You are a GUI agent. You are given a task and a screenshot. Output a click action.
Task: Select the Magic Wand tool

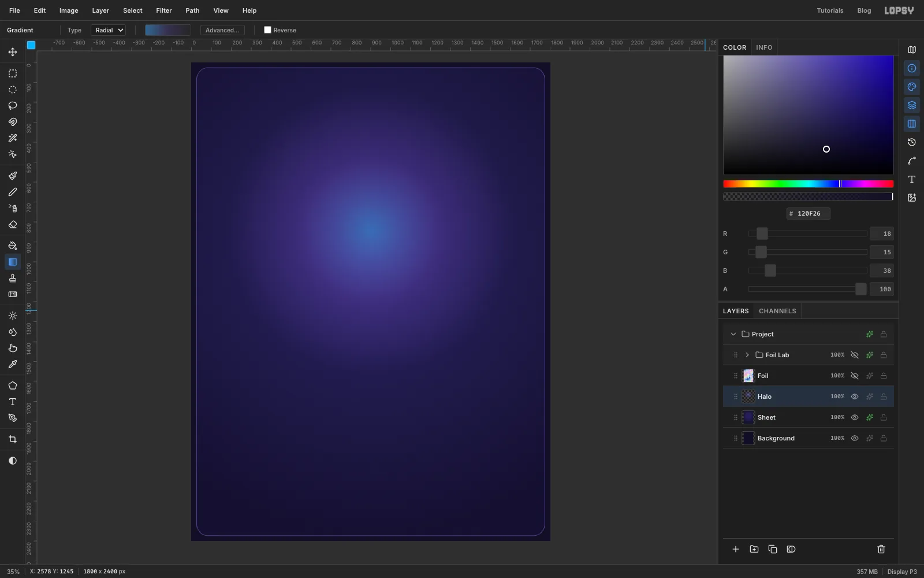click(13, 138)
